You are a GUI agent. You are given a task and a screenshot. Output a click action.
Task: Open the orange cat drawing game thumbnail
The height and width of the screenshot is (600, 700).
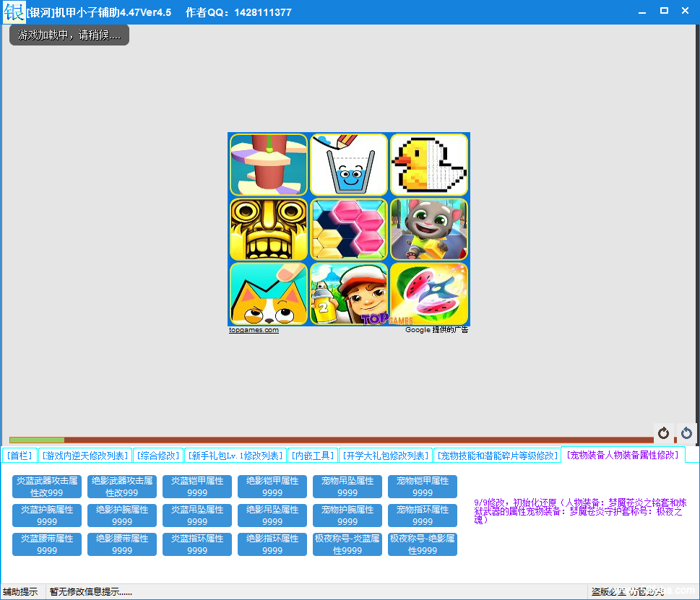click(269, 294)
